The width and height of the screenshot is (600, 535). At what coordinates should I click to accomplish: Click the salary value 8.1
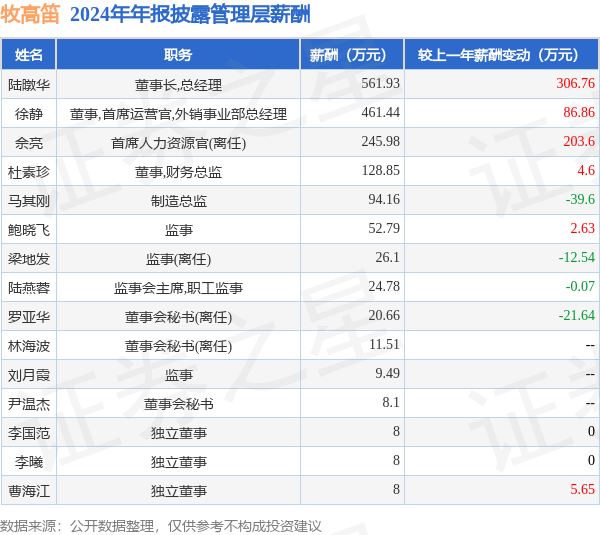click(391, 402)
